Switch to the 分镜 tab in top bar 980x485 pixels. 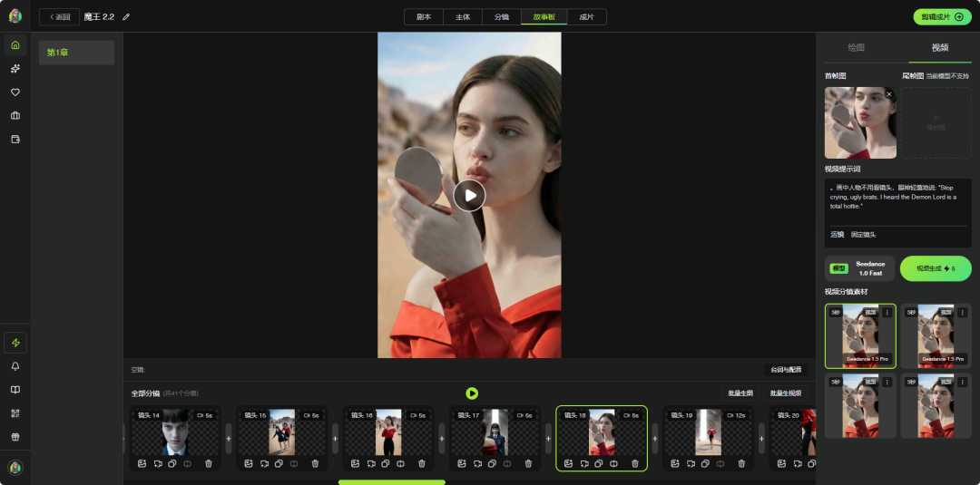501,16
